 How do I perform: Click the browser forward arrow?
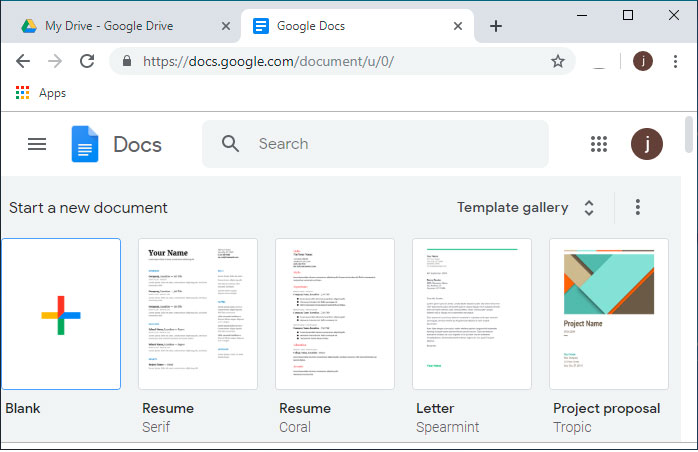pyautogui.click(x=55, y=61)
